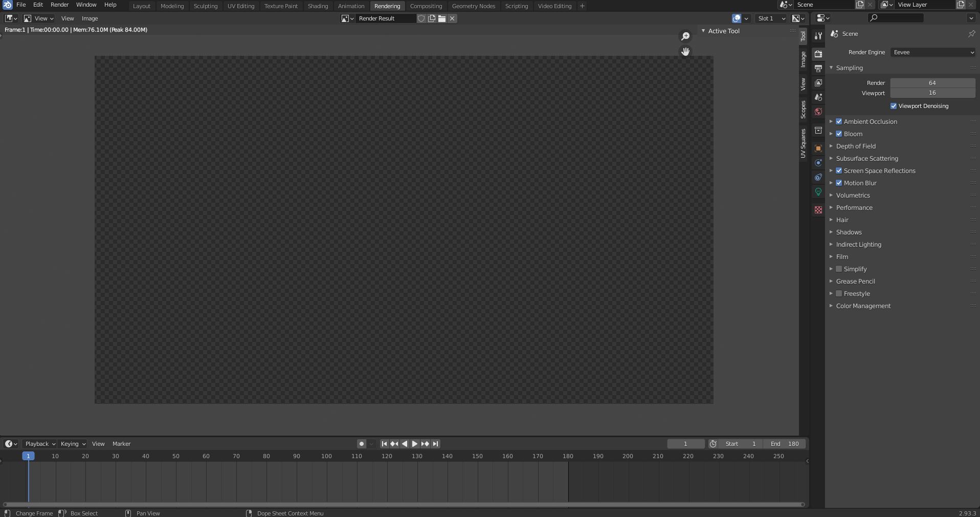Open the World properties tab (globe icon)

point(818,112)
